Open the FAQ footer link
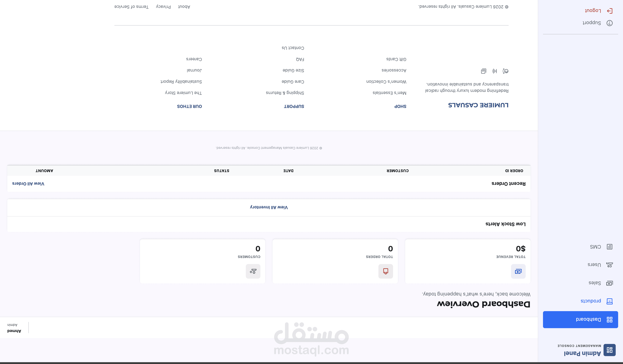Image resolution: width=623 pixels, height=364 pixels. pyautogui.click(x=300, y=59)
